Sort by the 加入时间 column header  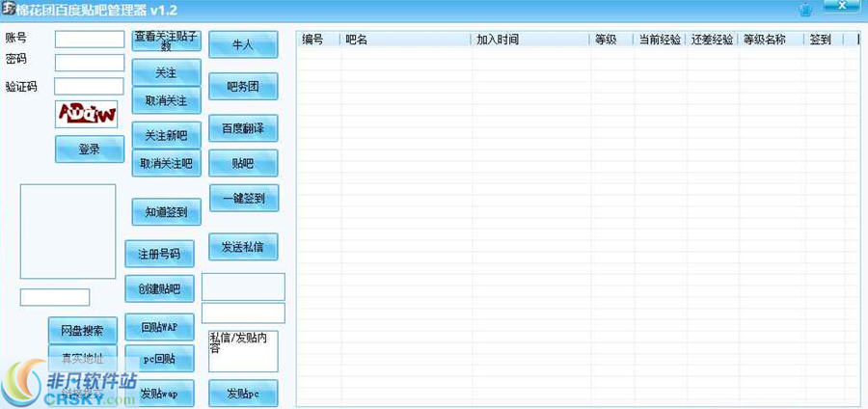coord(530,40)
